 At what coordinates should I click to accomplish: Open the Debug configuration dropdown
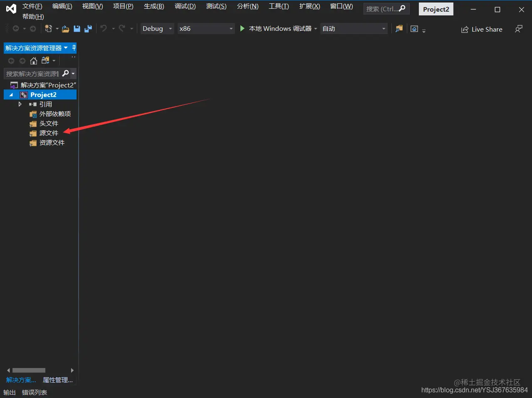[x=157, y=28]
